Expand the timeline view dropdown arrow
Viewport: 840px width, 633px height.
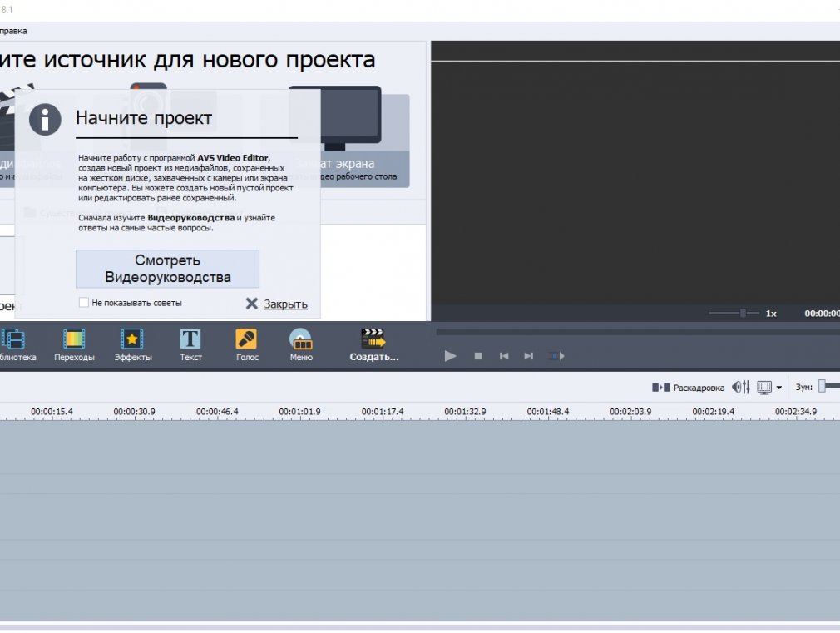click(x=779, y=388)
